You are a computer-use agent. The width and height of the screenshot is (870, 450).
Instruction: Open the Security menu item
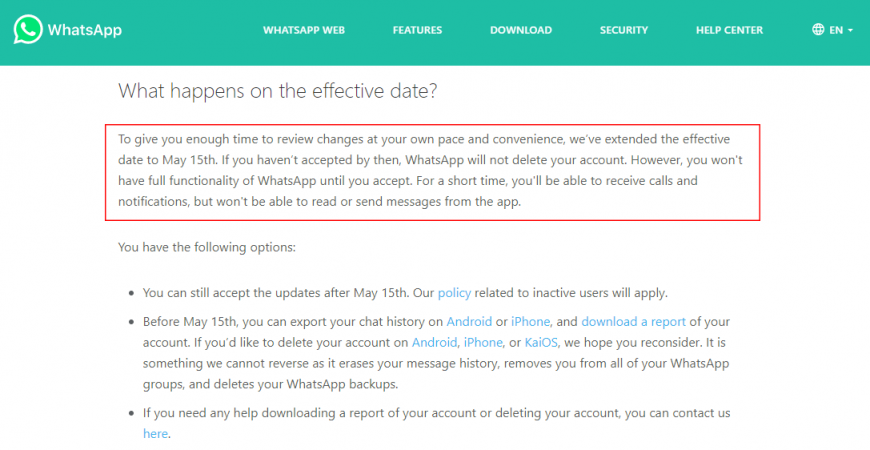[x=624, y=30]
